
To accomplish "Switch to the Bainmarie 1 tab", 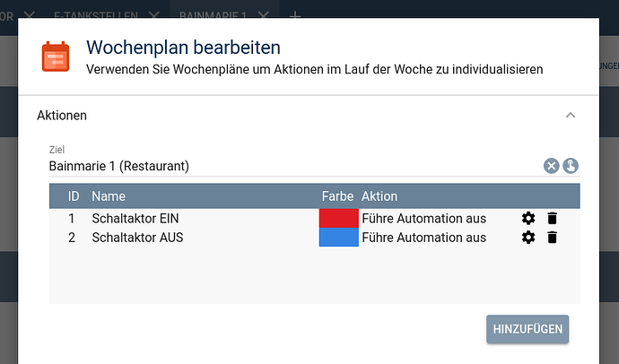I will [x=212, y=16].
